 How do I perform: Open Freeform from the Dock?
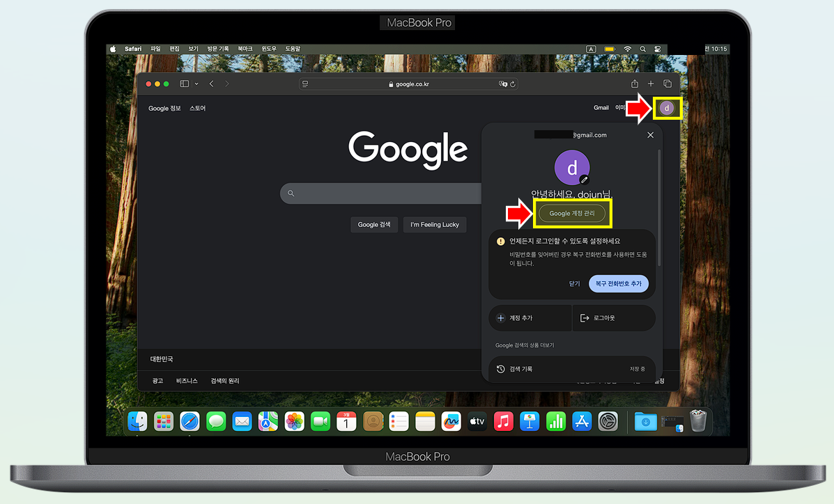click(x=451, y=422)
